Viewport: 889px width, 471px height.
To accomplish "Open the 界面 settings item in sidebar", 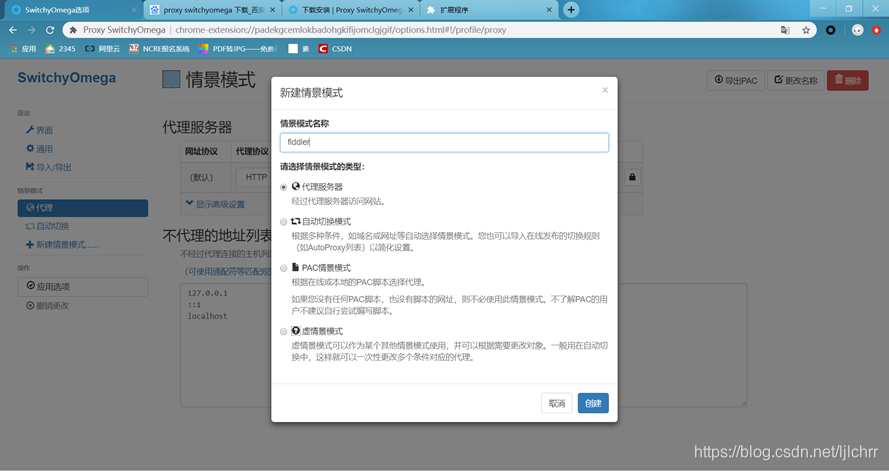I will (x=39, y=130).
